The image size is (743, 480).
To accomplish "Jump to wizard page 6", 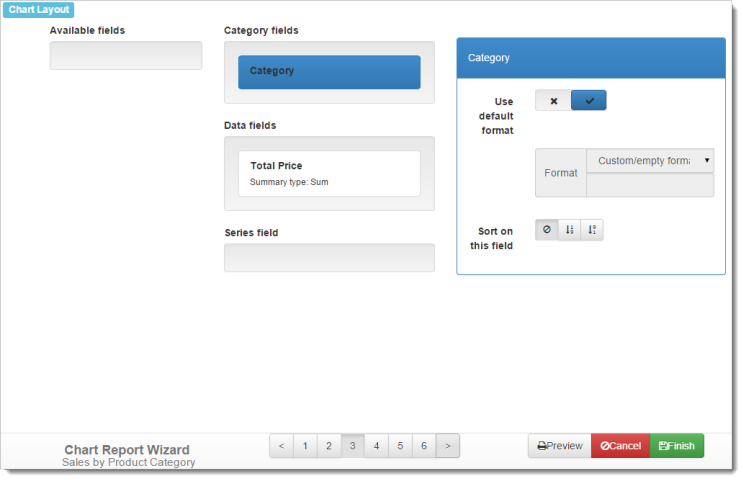I will (x=424, y=446).
